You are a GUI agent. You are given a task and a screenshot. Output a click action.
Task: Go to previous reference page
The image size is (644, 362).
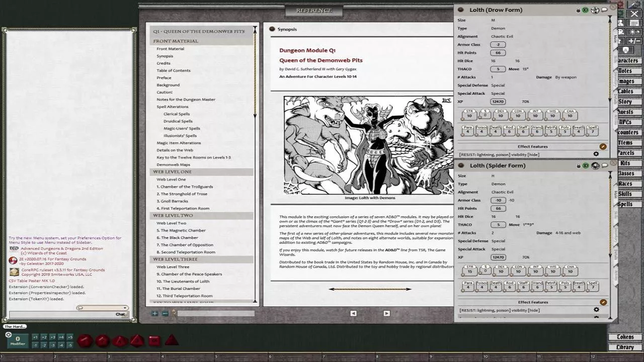coord(353,313)
